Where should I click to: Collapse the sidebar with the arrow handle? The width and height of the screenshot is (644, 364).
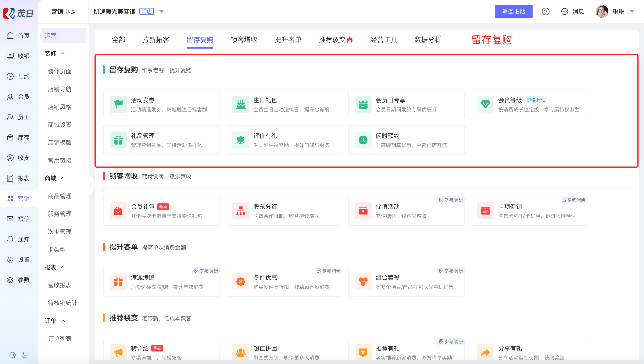click(x=91, y=185)
